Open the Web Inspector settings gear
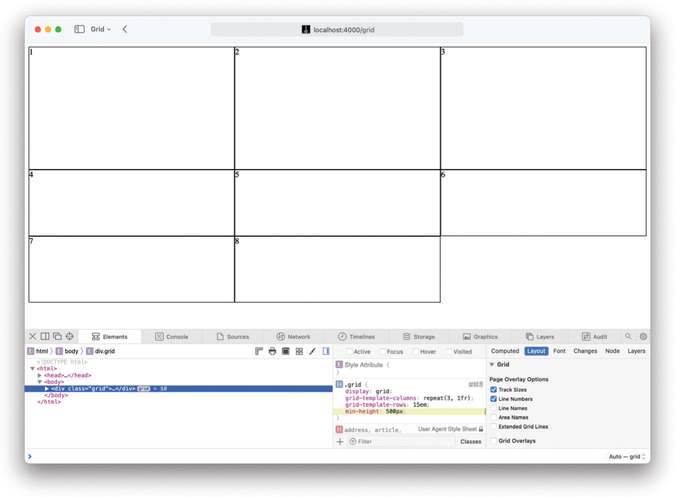Image resolution: width=675 pixels, height=498 pixels. (643, 337)
